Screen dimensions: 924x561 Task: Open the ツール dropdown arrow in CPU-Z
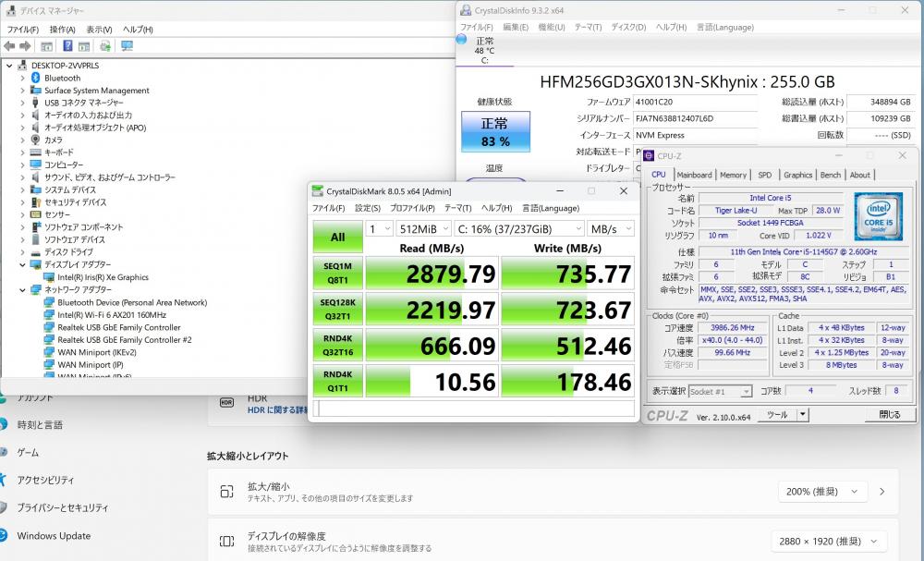802,415
